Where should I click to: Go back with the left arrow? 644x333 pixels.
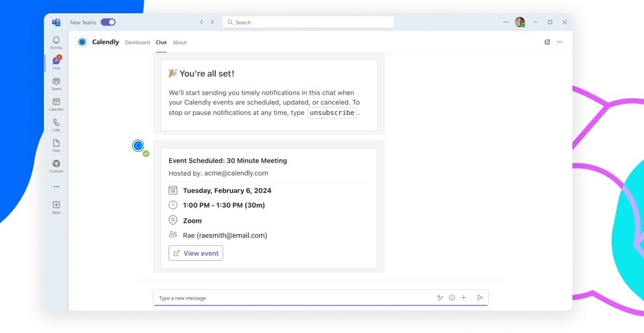coord(201,22)
